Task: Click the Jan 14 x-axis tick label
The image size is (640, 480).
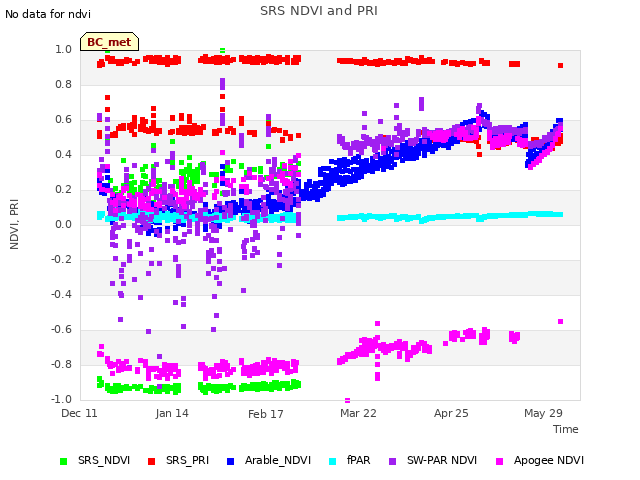Action: point(172,413)
